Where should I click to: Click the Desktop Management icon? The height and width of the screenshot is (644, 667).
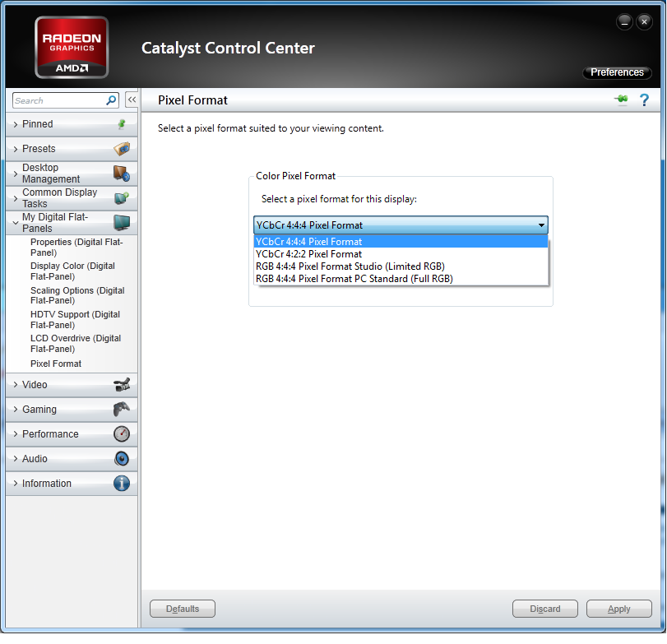pyautogui.click(x=122, y=174)
